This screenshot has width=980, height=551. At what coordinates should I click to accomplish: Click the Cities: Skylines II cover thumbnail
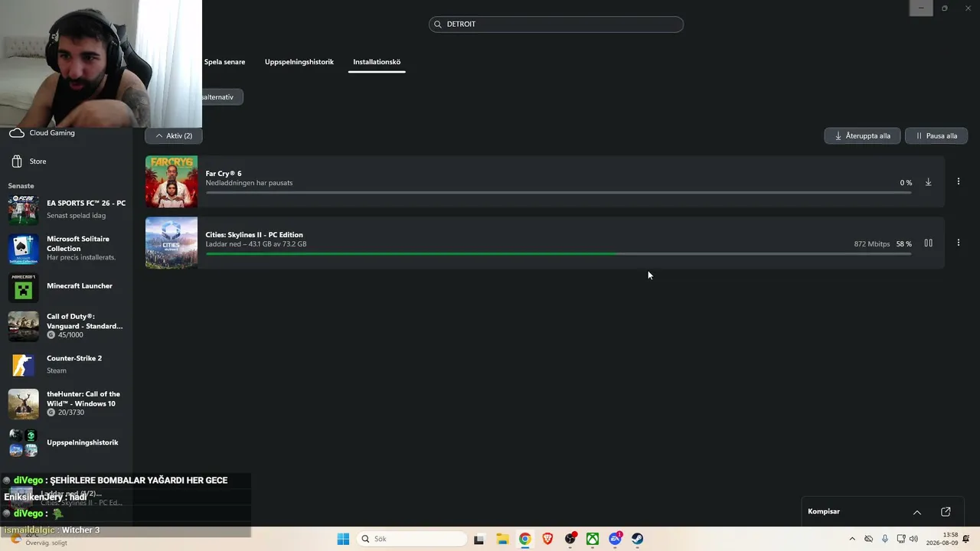click(171, 243)
